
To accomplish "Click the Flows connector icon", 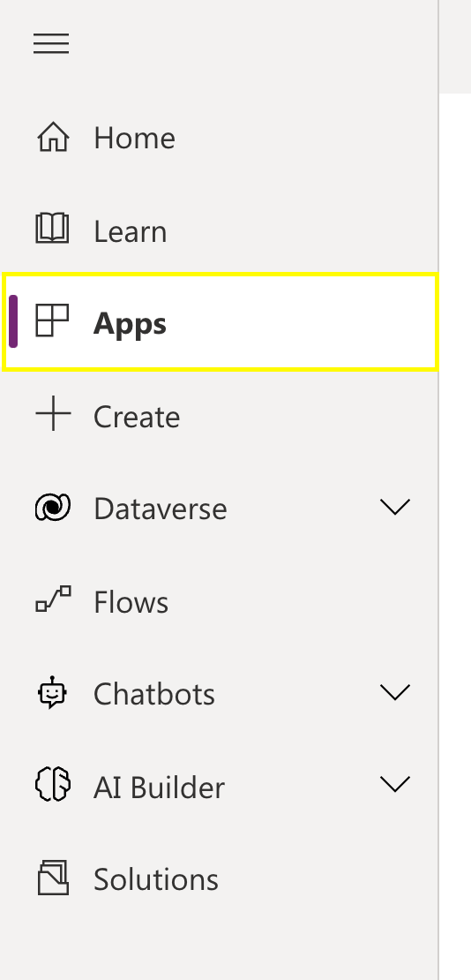I will (53, 599).
